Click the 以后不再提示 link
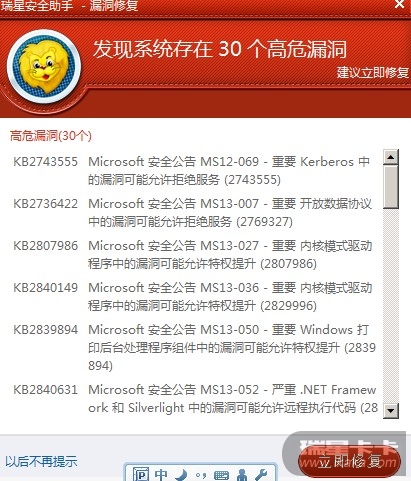The image size is (411, 481). click(x=41, y=461)
